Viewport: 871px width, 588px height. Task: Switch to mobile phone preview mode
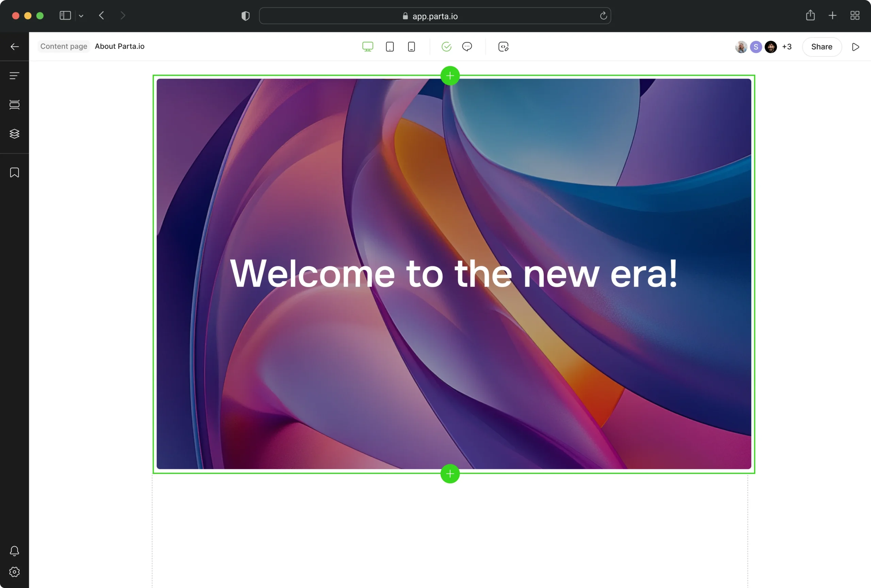point(411,47)
